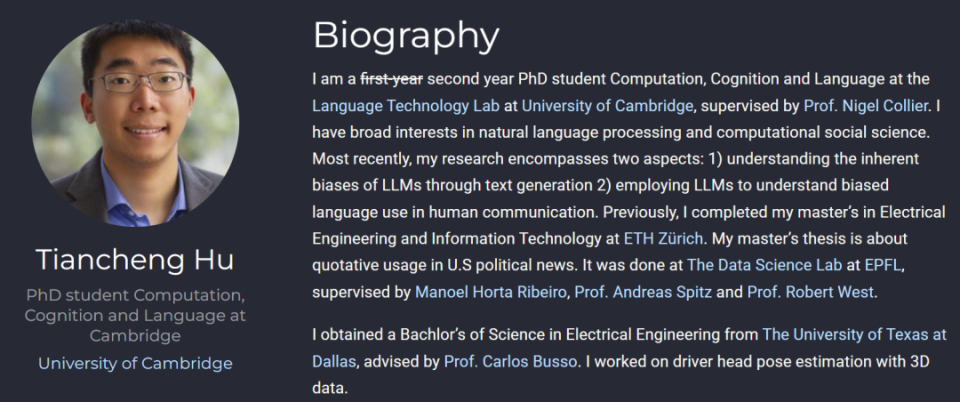960x402 pixels.
Task: Click the PhD student subtitle under the name
Action: pos(135,316)
